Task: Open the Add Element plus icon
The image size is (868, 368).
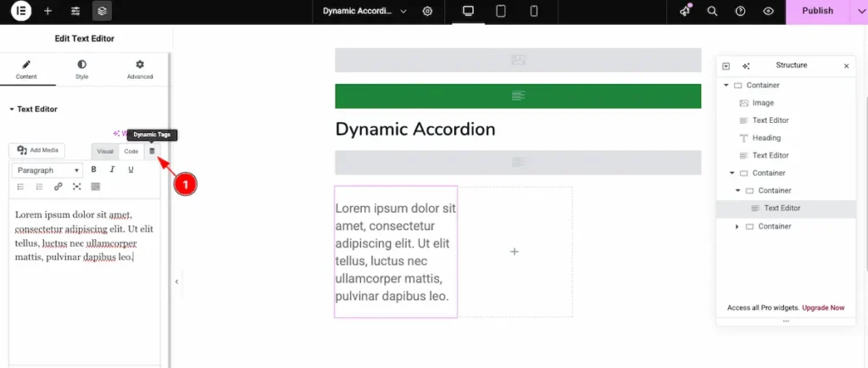Action: pos(47,11)
